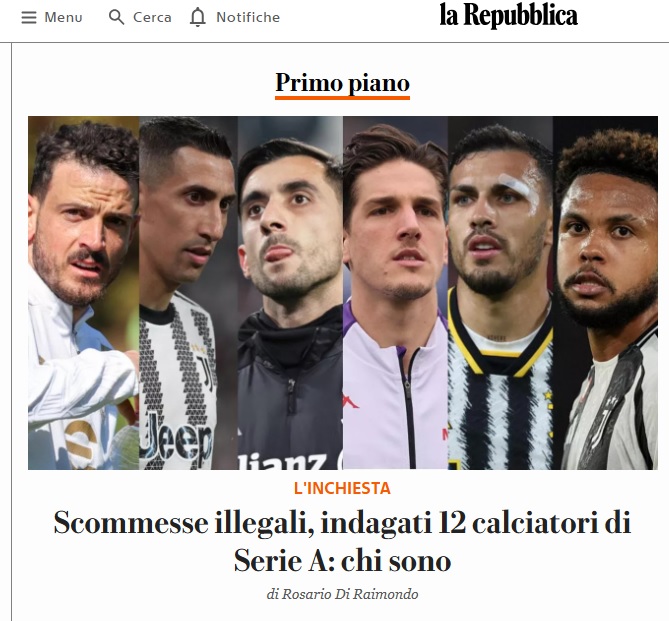Open the 'Scommesse illegali, indagati 12 calciatori' headline

(342, 522)
